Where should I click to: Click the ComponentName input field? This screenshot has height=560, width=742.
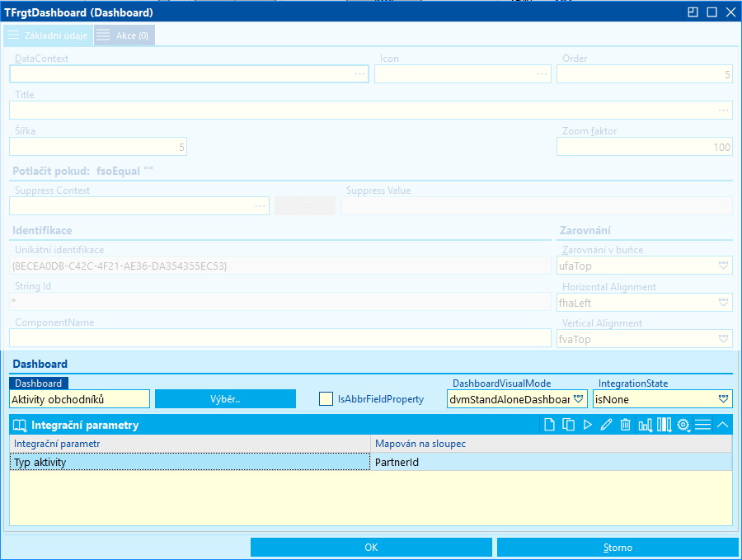[280, 338]
